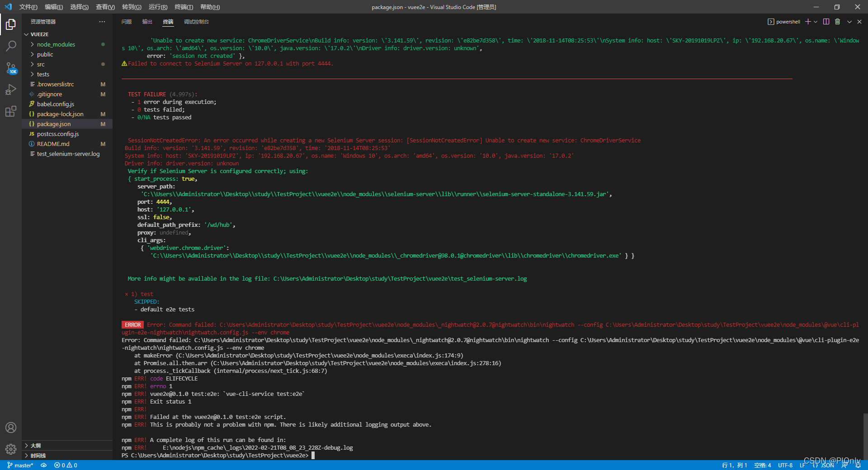Open the 文件(F) menu
Viewport: 868px width, 470px height.
tap(28, 7)
